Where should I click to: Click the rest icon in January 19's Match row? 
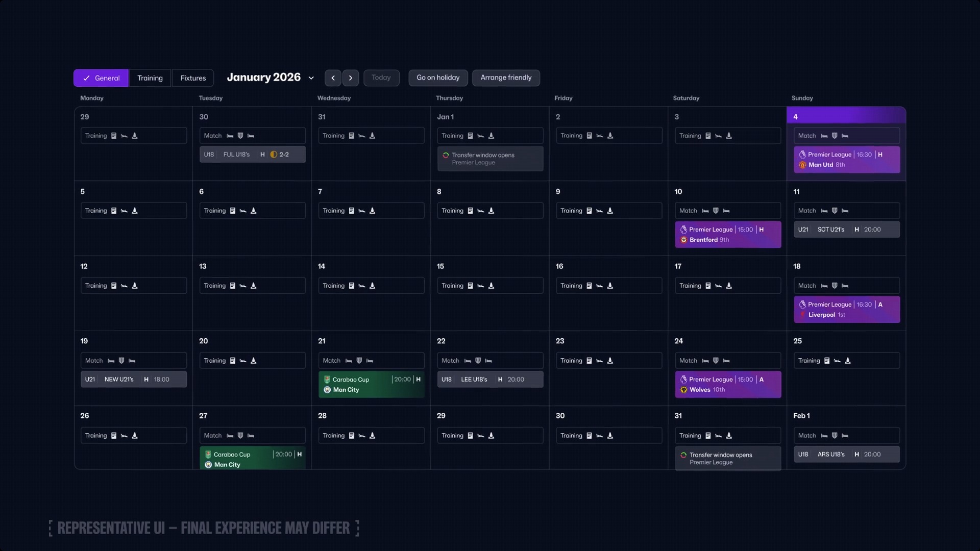pos(111,360)
